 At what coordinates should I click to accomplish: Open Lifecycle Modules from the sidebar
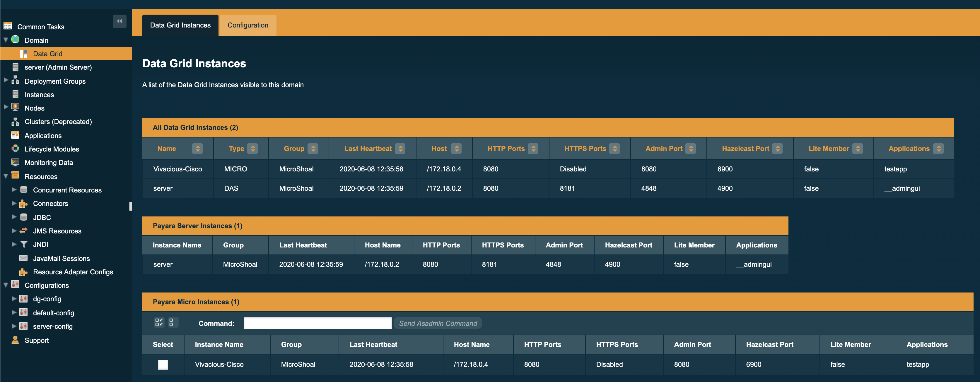(x=15, y=149)
